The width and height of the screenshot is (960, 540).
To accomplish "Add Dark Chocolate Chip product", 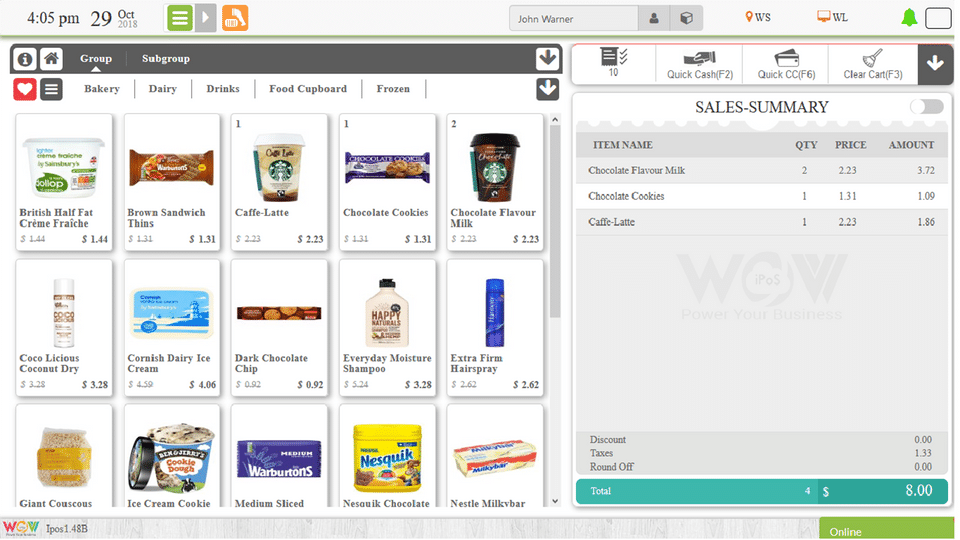I will 279,328.
